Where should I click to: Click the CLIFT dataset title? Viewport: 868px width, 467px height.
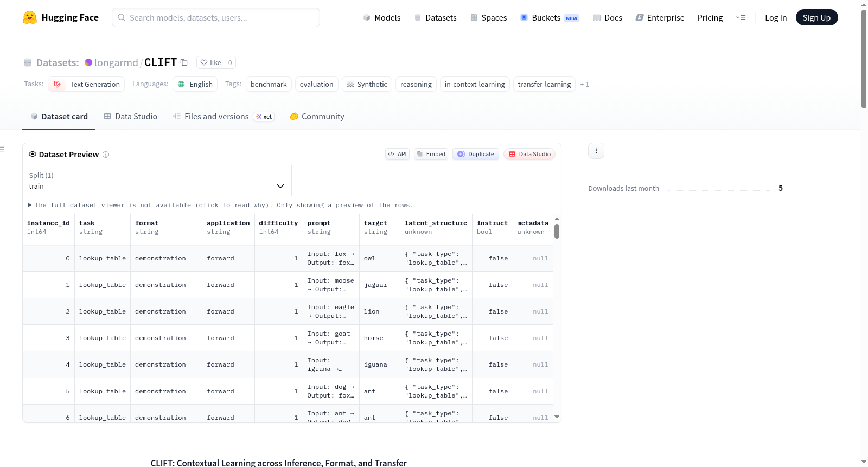pos(161,62)
